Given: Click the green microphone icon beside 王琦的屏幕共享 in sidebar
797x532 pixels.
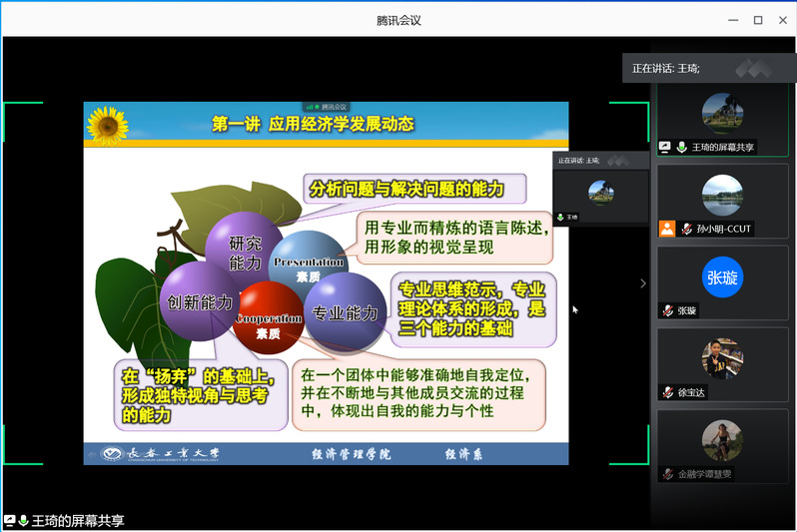Looking at the screenshot, I should 681,147.
